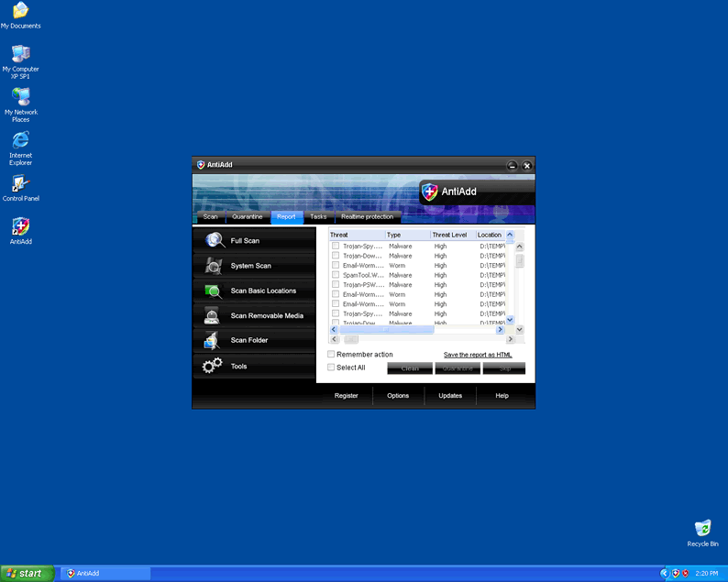Screen dimensions: 728x582
Task: Sort list by Threat Level column header
Action: [451, 236]
